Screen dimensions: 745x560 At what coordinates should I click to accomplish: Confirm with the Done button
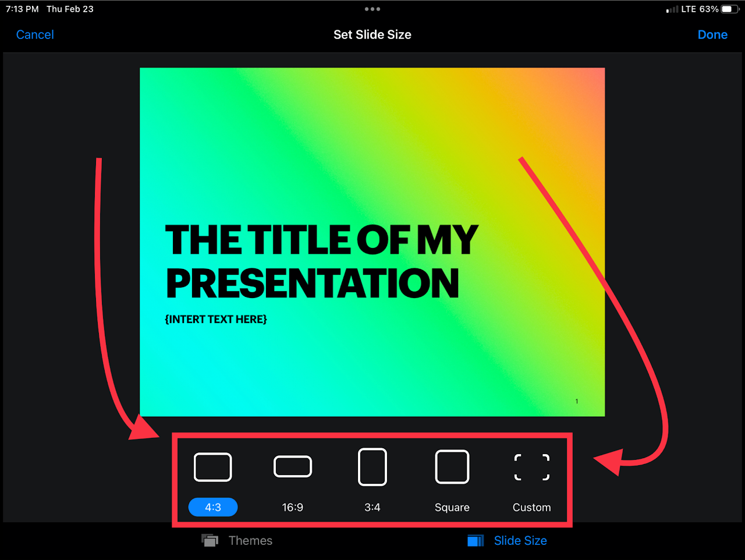tap(712, 34)
